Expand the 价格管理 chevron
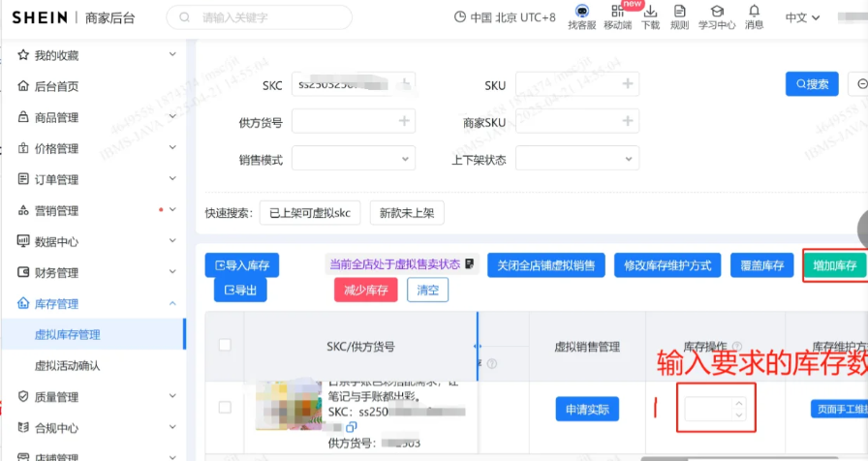The height and width of the screenshot is (461, 868). click(172, 147)
